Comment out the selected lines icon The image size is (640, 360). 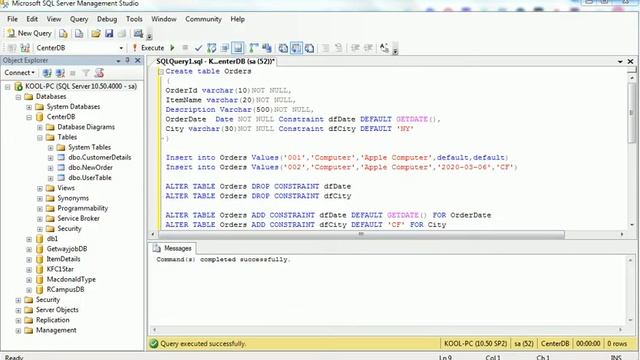click(325, 48)
